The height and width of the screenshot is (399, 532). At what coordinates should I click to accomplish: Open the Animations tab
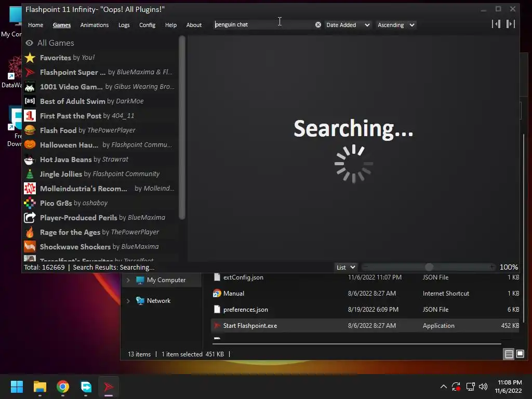click(95, 25)
